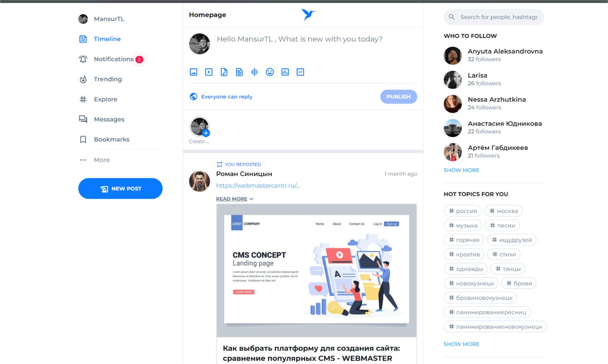Open the #песни hashtag
Image resolution: width=608 pixels, height=364 pixels.
(502, 226)
